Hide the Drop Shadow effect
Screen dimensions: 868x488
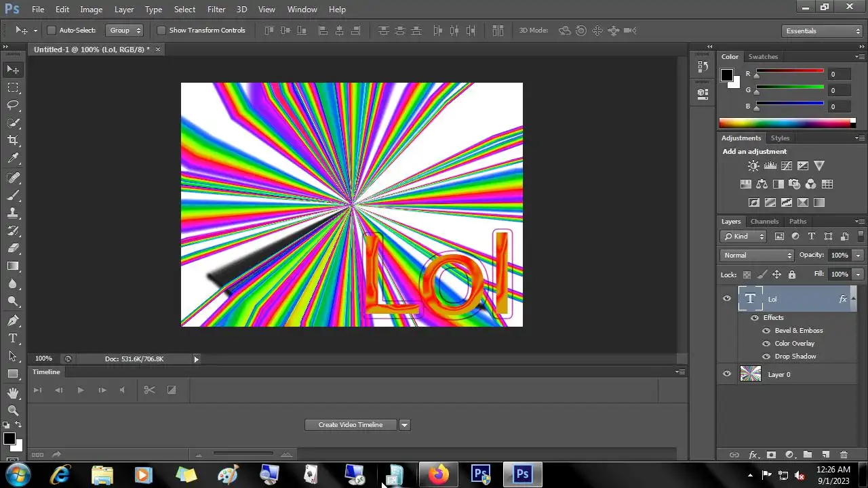[x=766, y=356]
